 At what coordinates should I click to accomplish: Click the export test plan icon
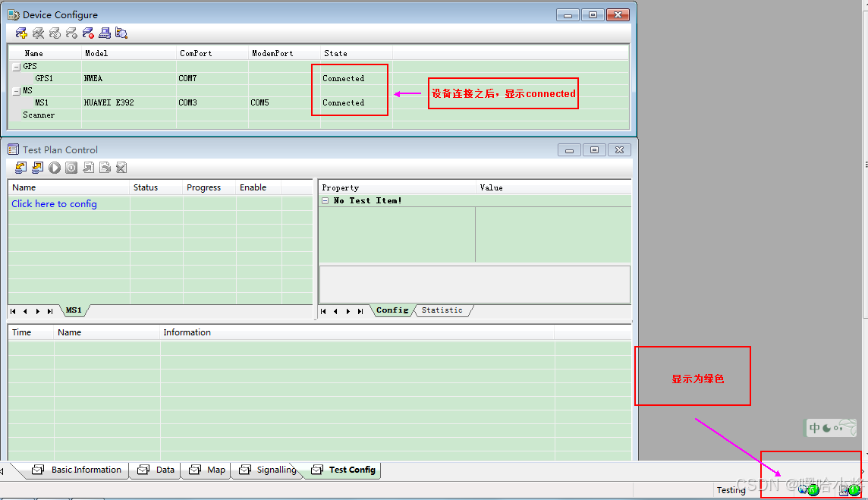click(x=36, y=168)
